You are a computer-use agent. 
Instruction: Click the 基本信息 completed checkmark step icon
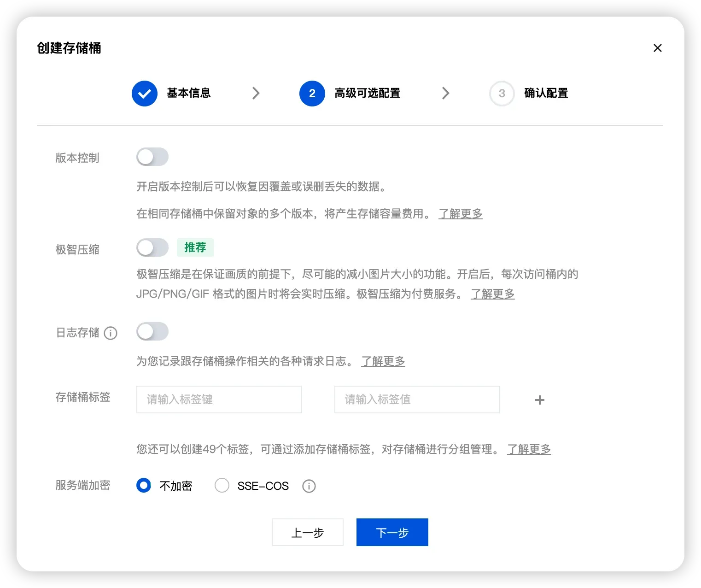tap(145, 94)
